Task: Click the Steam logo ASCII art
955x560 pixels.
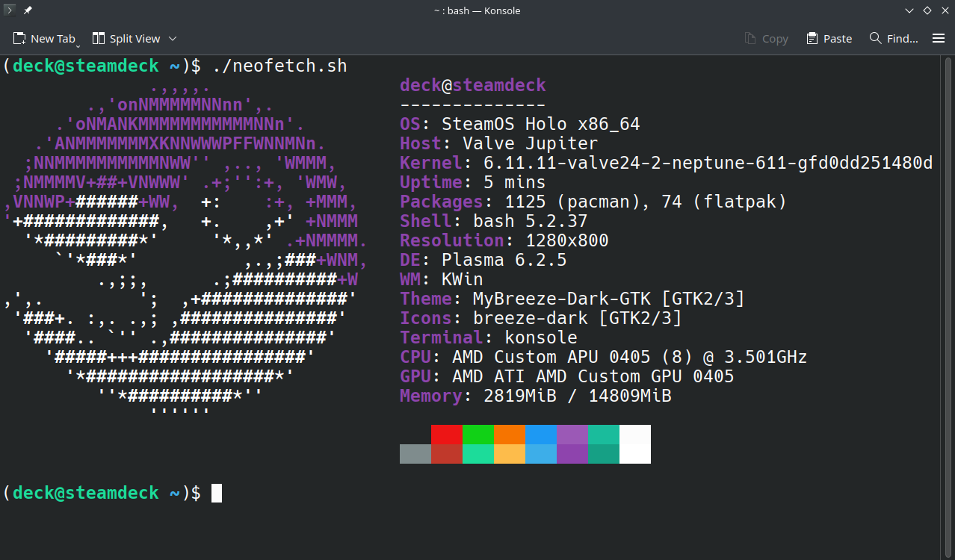Action: coord(185,250)
